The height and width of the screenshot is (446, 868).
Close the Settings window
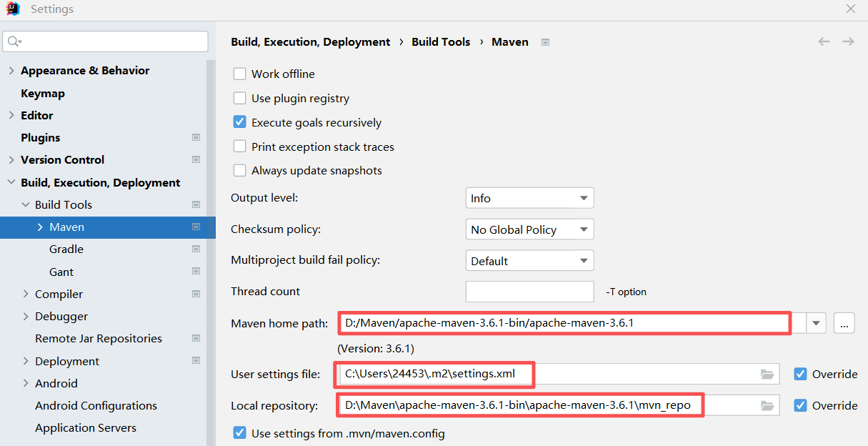(850, 9)
